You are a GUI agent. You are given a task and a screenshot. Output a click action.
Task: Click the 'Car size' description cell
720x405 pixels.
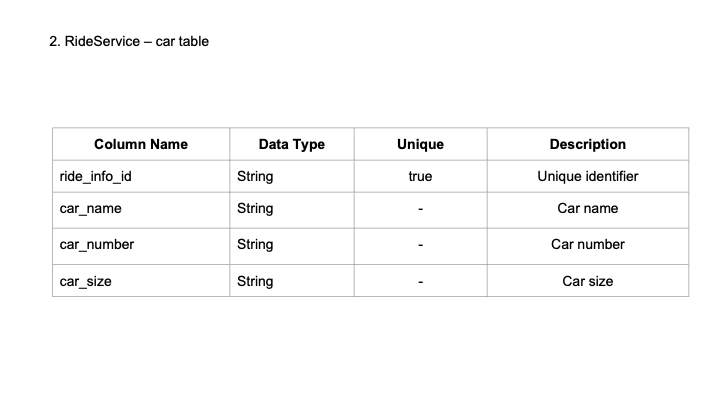[x=588, y=281]
